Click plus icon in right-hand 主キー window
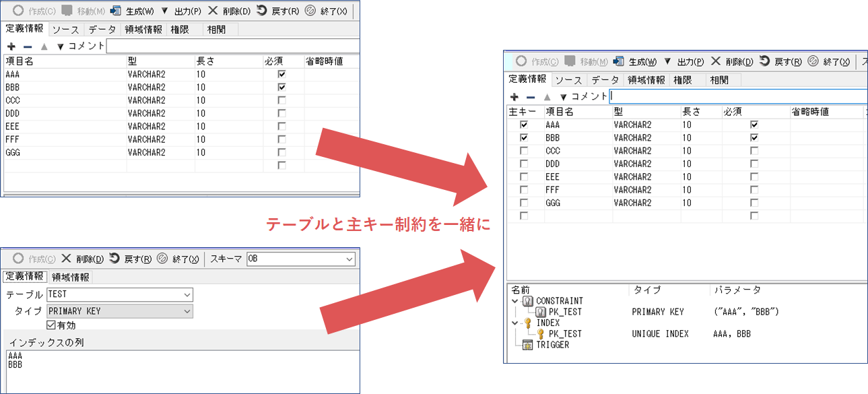This screenshot has width=868, height=394. tap(514, 97)
